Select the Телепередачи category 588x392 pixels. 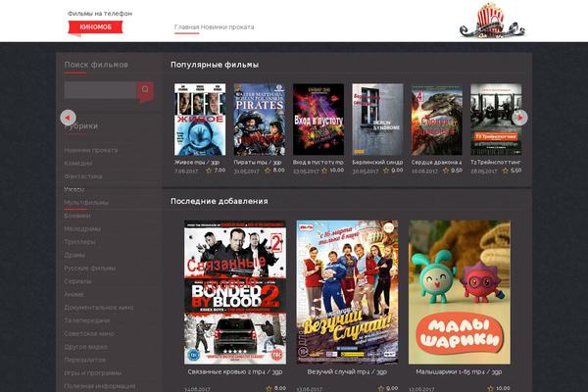(x=86, y=320)
